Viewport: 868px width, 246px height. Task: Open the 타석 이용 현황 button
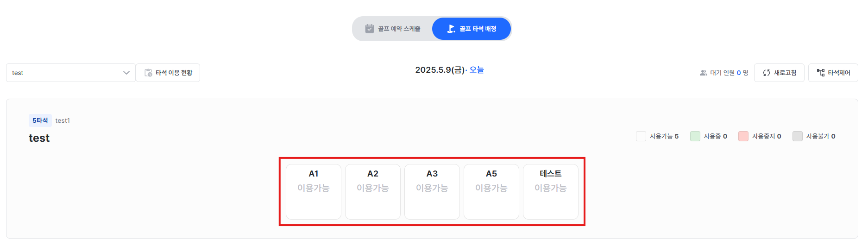(168, 73)
